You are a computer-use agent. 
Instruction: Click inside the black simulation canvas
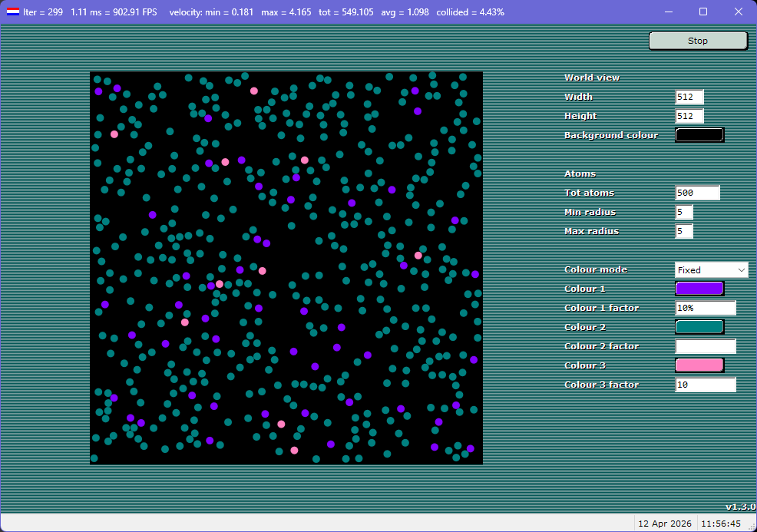pyautogui.click(x=286, y=267)
